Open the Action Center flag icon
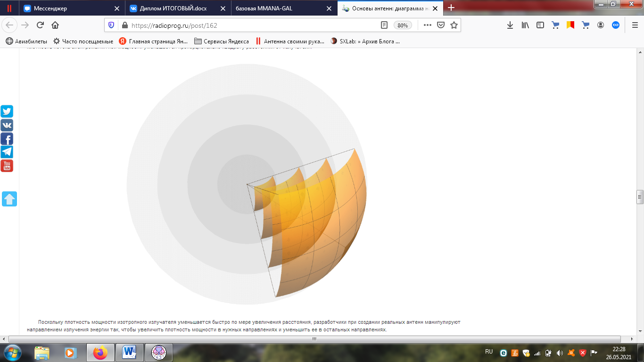The width and height of the screenshot is (644, 362). pyautogui.click(x=594, y=353)
